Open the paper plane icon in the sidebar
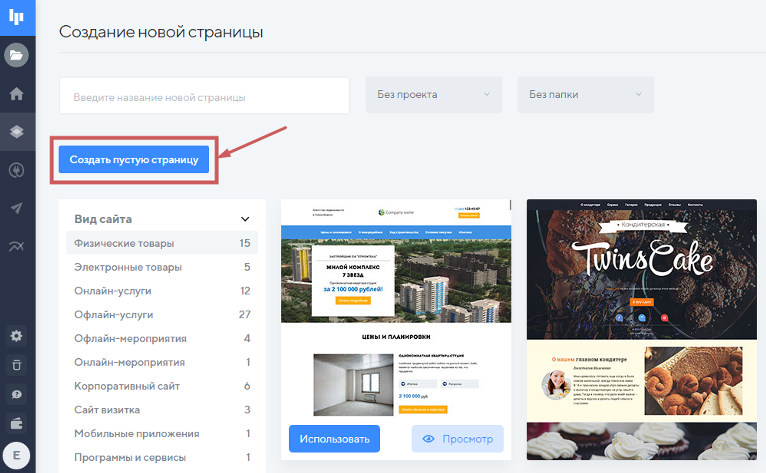 pos(16,208)
